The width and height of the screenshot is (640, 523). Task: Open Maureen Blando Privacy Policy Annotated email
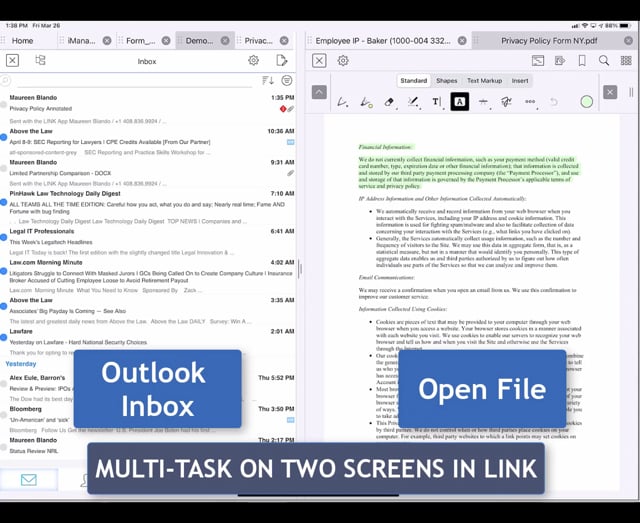(148, 109)
